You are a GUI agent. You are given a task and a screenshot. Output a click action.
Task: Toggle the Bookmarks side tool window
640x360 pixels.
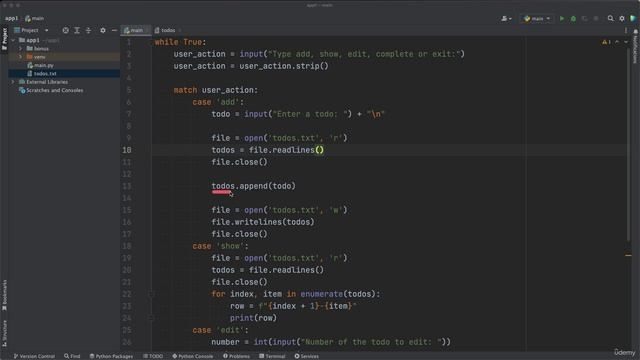click(x=4, y=295)
